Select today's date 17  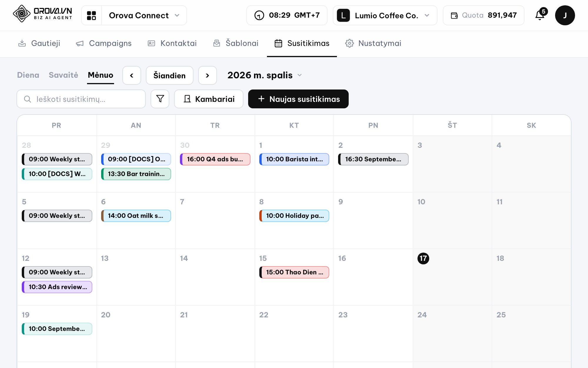(x=423, y=258)
